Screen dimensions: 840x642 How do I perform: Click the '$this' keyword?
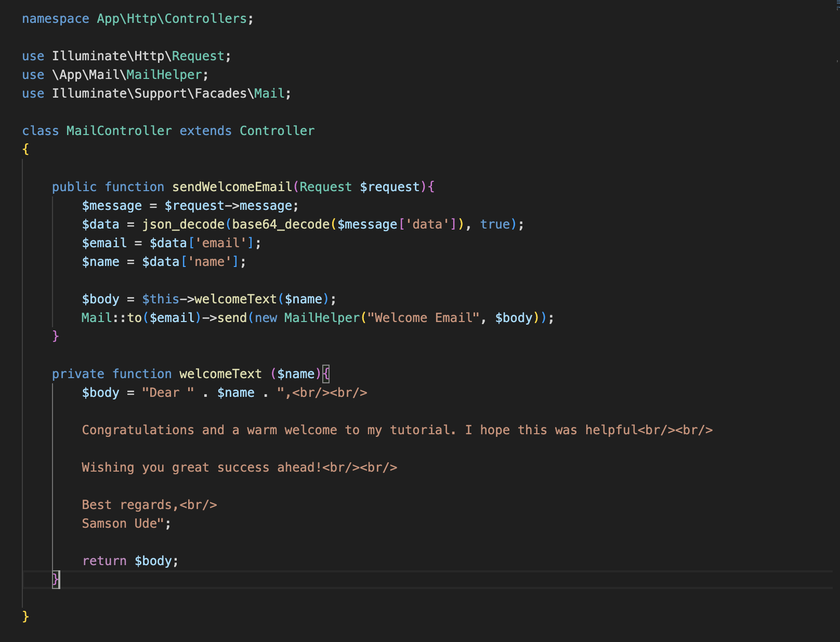click(161, 299)
